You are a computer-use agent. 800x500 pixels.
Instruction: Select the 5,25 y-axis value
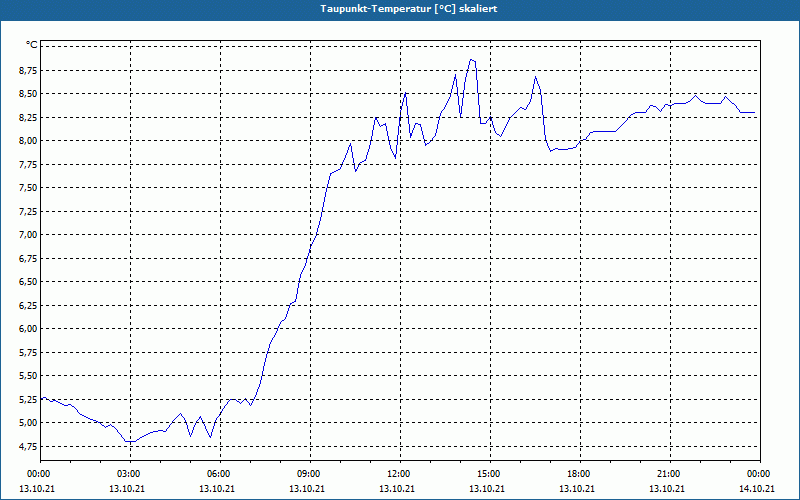[28, 399]
